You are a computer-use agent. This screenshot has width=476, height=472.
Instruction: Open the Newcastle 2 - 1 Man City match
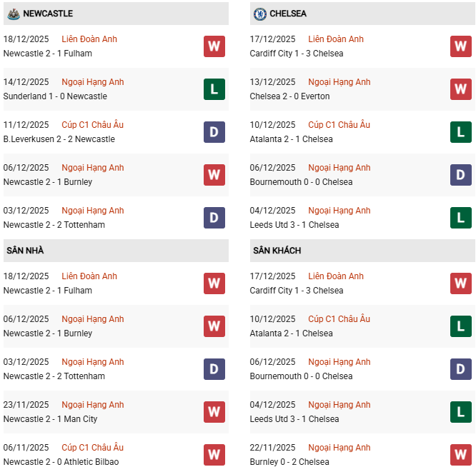50,419
